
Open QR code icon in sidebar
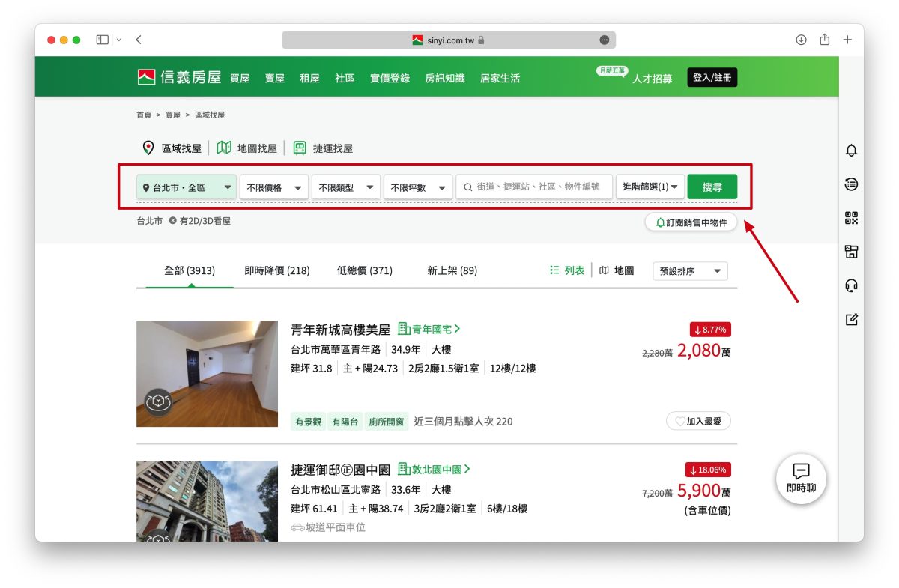851,218
